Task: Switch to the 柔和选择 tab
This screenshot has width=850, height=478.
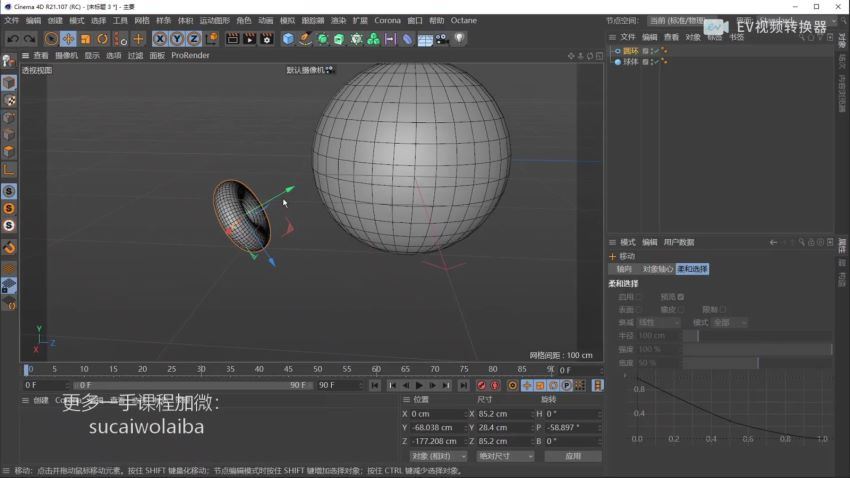Action: [692, 269]
